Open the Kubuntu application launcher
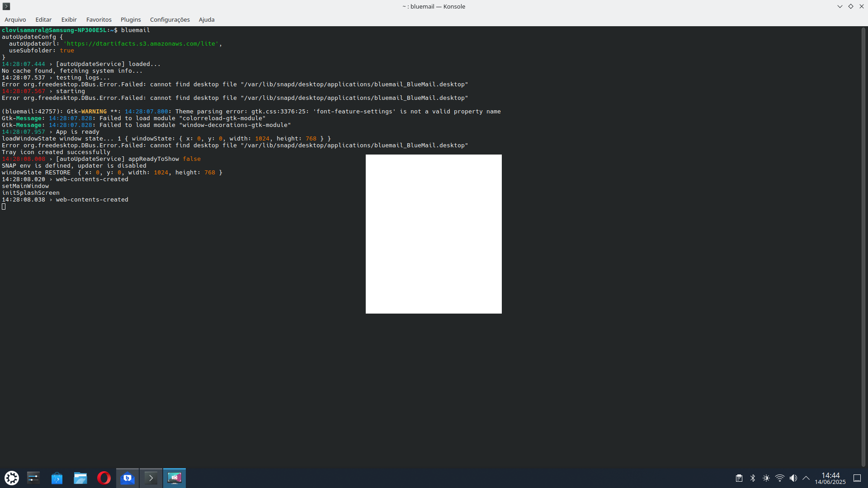Screen dimensions: 868x488 pos(12,478)
